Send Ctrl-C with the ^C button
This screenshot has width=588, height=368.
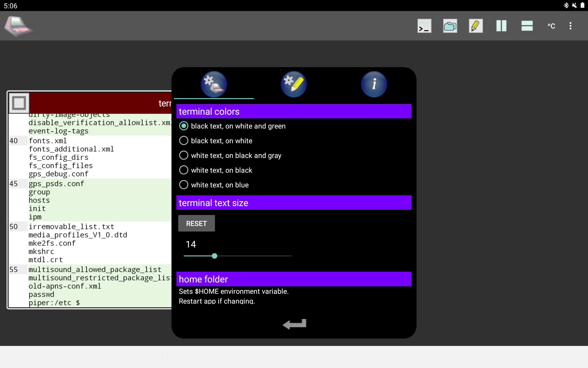[x=551, y=26]
